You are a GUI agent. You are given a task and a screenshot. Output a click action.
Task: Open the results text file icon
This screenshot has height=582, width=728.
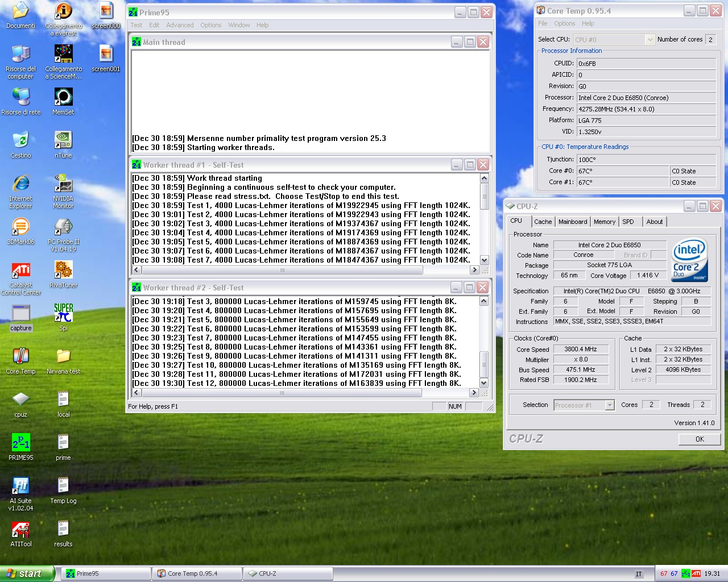click(x=63, y=534)
